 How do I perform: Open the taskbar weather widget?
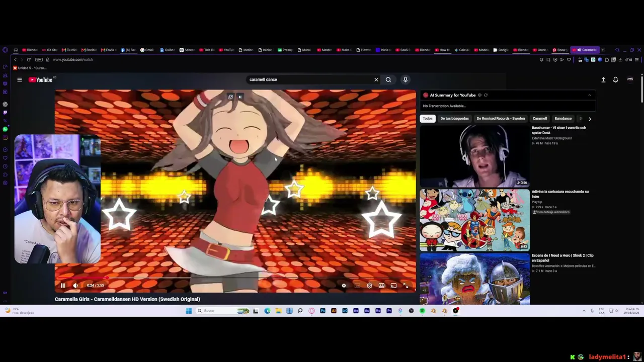(x=19, y=311)
